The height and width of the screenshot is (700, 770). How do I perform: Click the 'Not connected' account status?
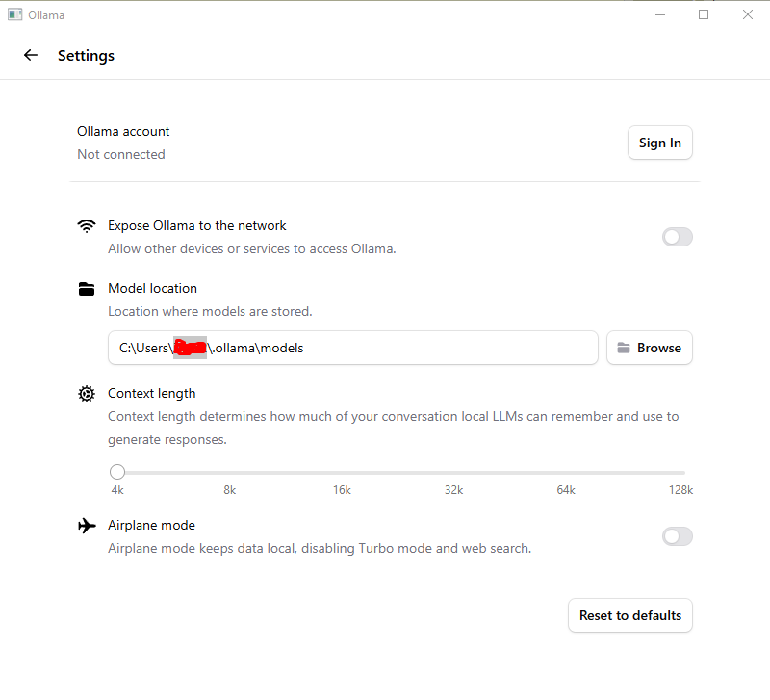[121, 154]
